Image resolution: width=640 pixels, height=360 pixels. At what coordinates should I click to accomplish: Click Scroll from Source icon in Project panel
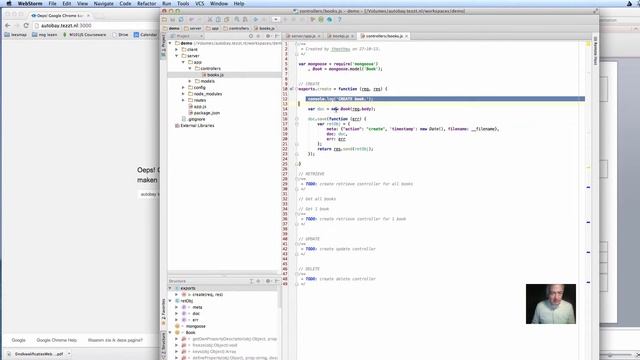(x=251, y=36)
